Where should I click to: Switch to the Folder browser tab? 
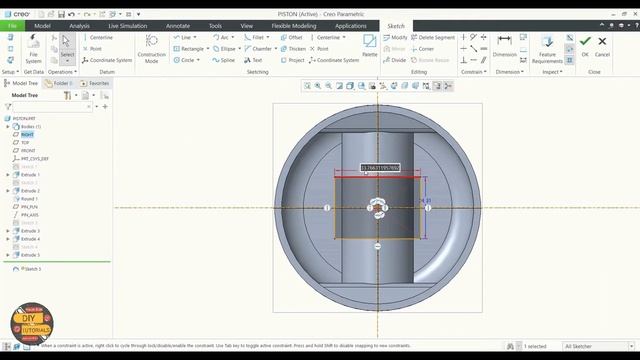pos(59,83)
